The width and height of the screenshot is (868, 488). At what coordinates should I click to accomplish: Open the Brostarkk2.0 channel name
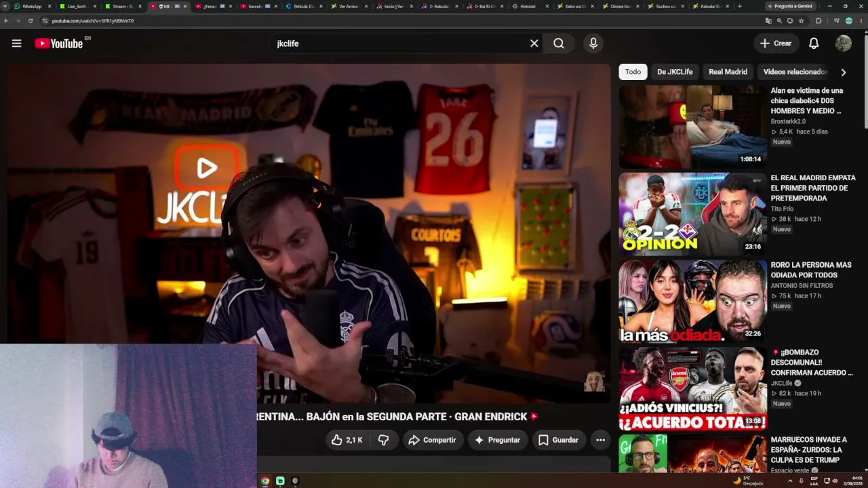click(788, 121)
